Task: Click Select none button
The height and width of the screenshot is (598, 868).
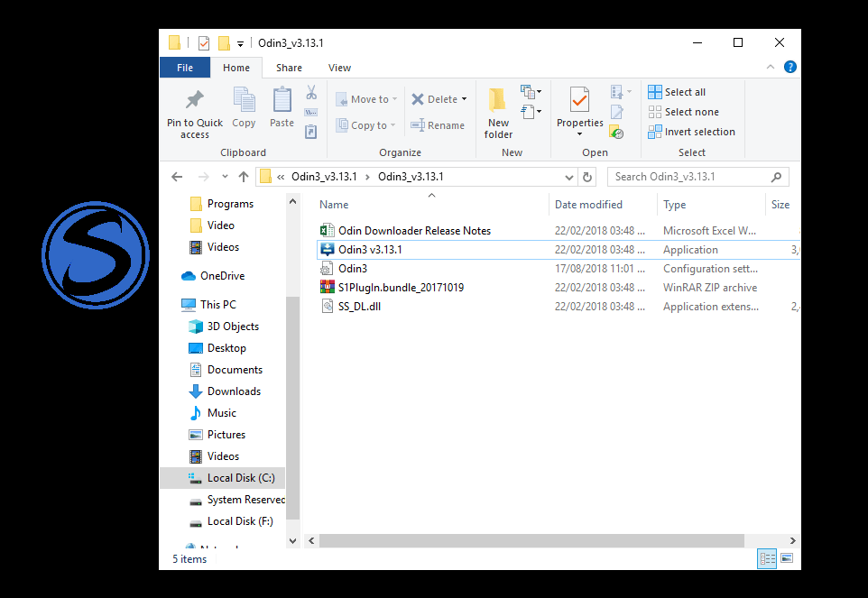Action: point(683,112)
